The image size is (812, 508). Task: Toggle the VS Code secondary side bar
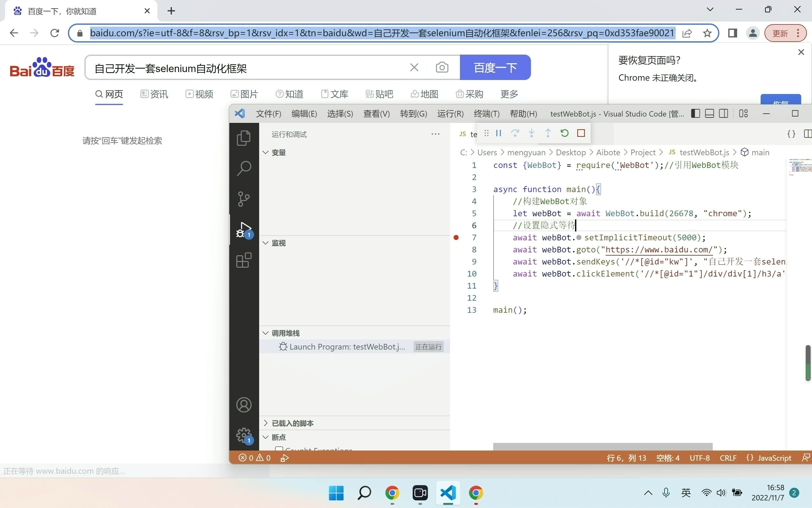[x=724, y=114]
